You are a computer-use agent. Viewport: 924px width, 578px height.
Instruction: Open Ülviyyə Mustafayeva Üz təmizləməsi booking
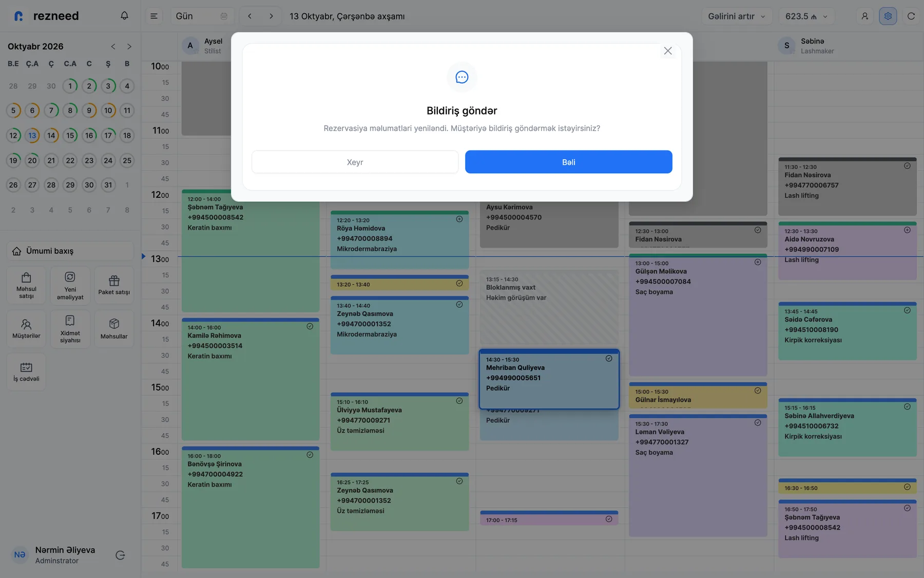pyautogui.click(x=399, y=422)
